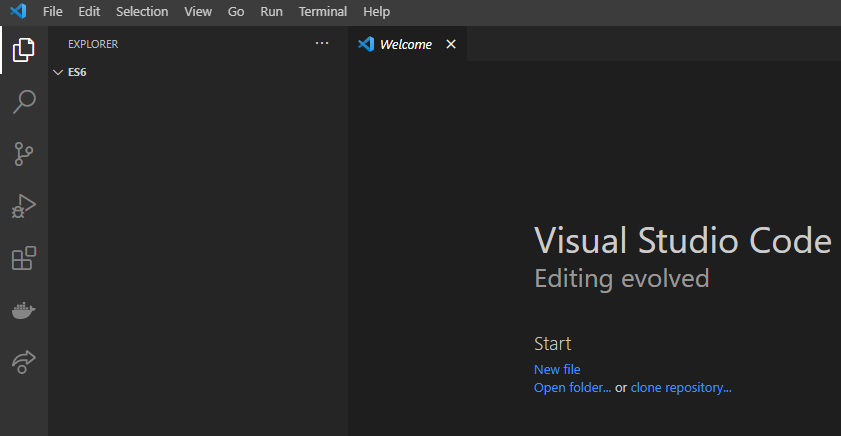Click the Visual Studio Code heading
The height and width of the screenshot is (436, 841).
[683, 240]
